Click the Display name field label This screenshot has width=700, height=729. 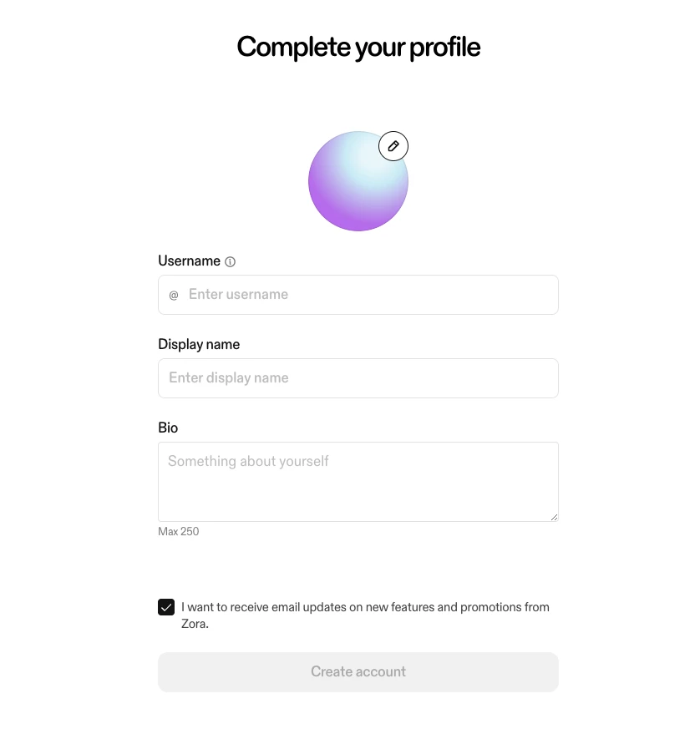click(x=199, y=345)
